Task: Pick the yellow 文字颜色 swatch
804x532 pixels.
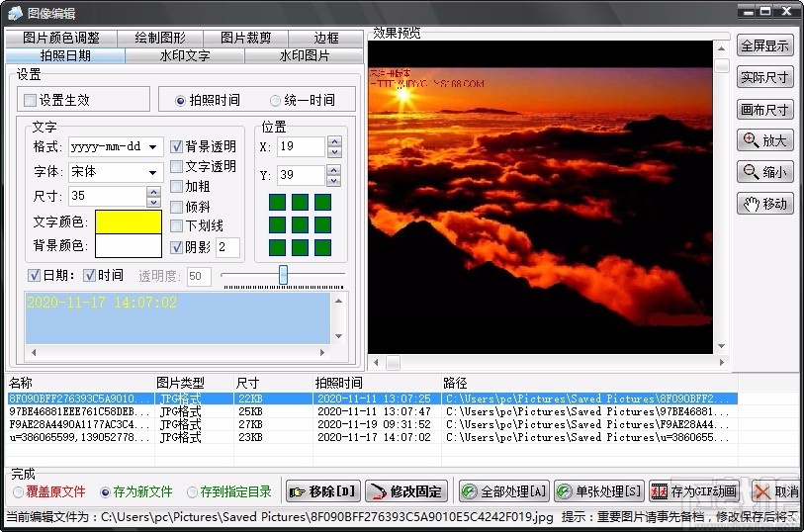Action: (x=129, y=222)
